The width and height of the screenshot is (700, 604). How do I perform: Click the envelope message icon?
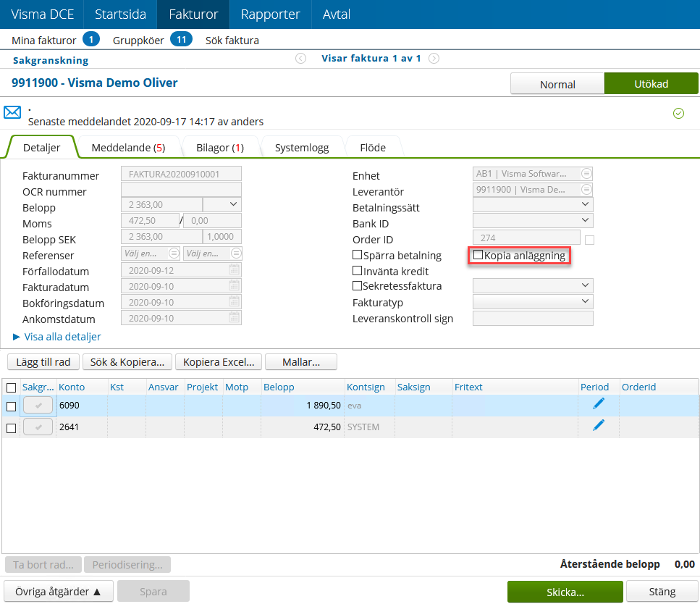pyautogui.click(x=12, y=111)
